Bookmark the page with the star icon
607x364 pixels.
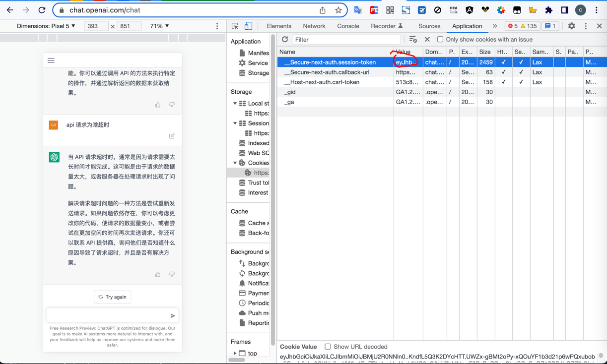338,10
